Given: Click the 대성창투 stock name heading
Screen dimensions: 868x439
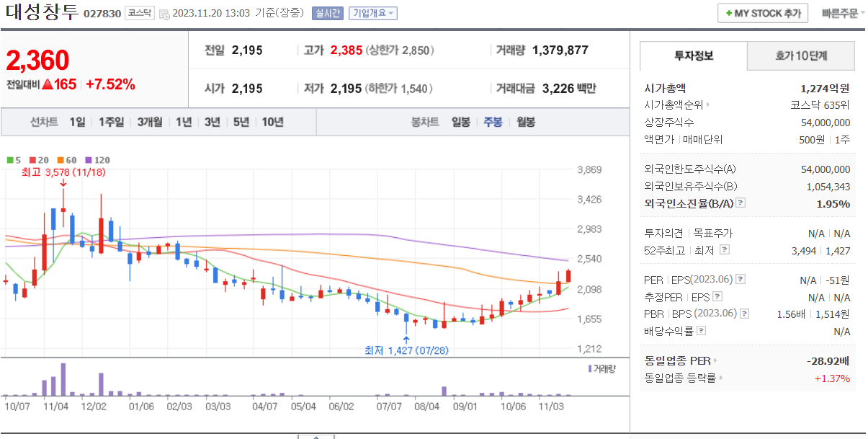Looking at the screenshot, I should 41,13.
